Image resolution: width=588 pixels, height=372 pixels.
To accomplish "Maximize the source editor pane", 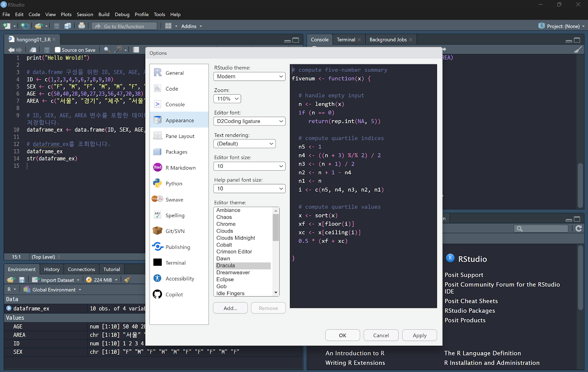I will coord(296,40).
